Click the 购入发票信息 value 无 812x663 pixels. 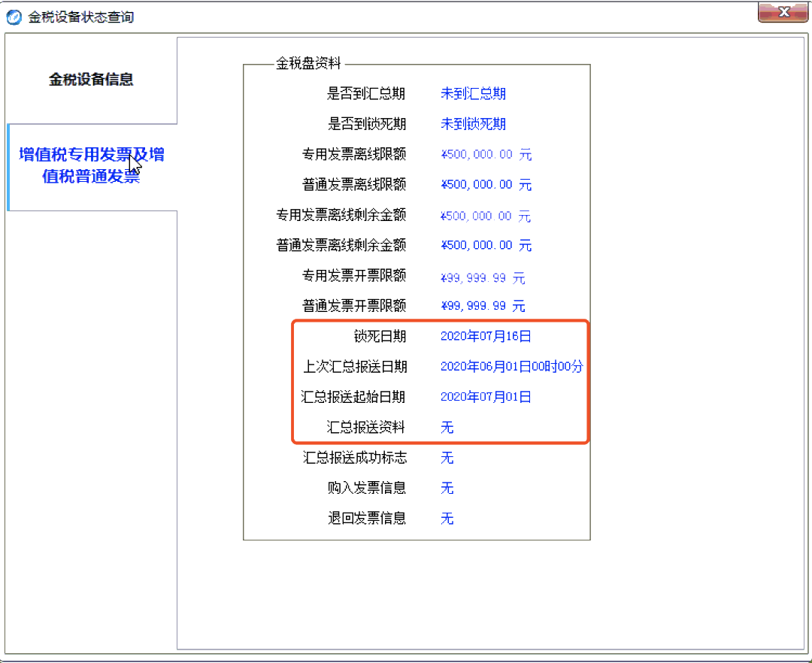coord(447,488)
